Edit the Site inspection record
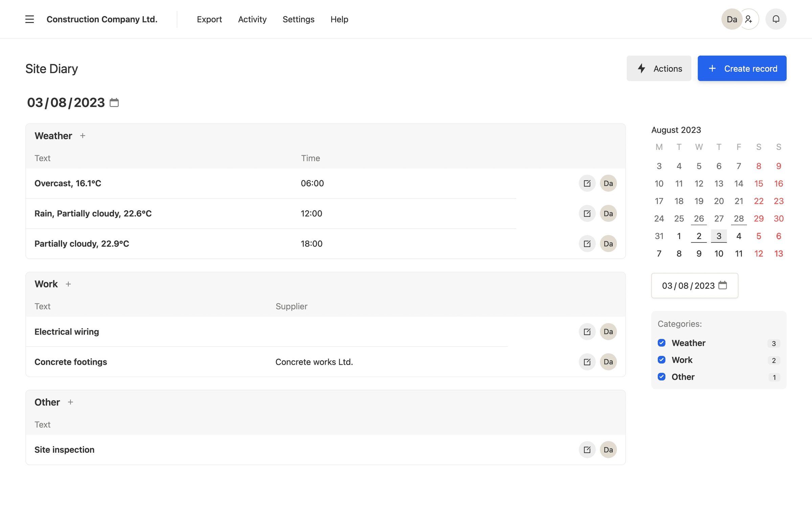This screenshot has height=508, width=812. click(587, 449)
